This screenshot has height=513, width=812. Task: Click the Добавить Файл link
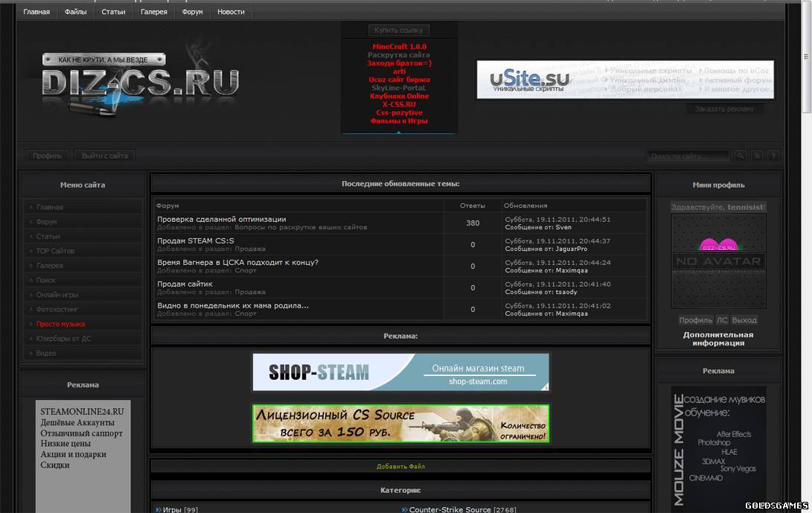click(400, 466)
